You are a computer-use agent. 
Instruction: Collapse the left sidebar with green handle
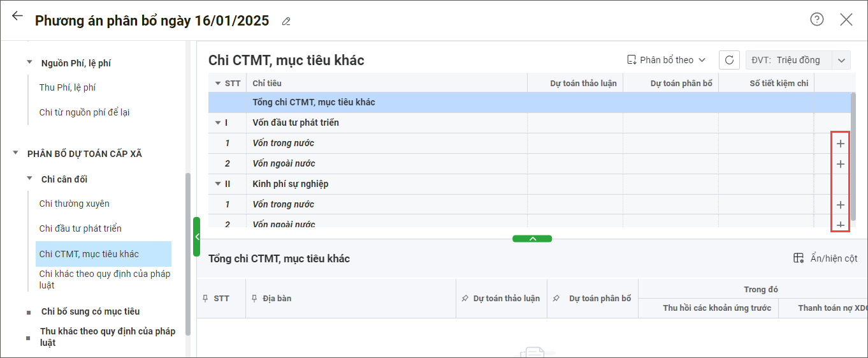click(197, 237)
